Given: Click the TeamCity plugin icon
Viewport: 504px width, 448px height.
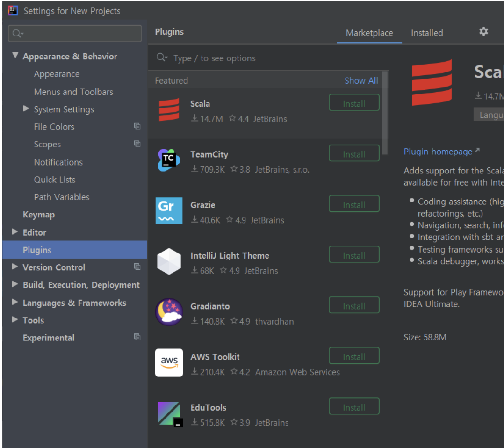Looking at the screenshot, I should coord(169,160).
